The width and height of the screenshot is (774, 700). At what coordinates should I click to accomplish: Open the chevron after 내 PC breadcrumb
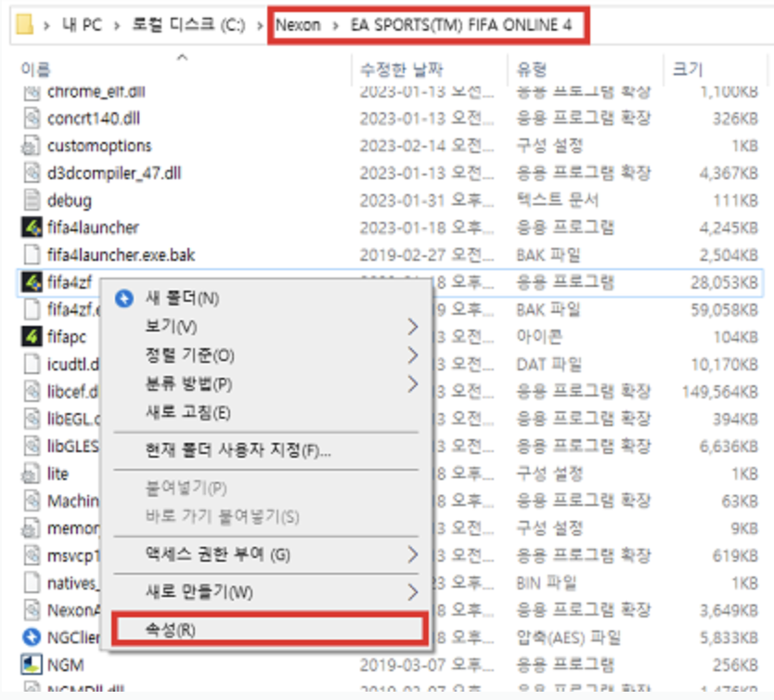point(117,25)
